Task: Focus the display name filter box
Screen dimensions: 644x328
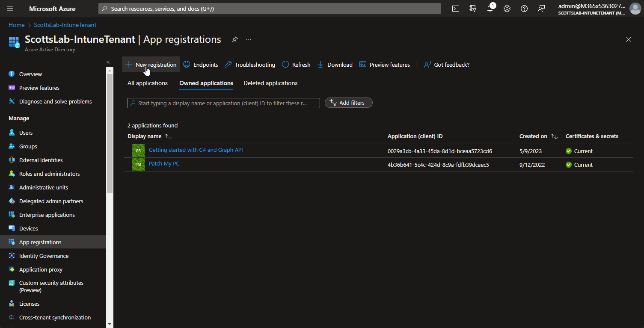Action: (x=224, y=103)
